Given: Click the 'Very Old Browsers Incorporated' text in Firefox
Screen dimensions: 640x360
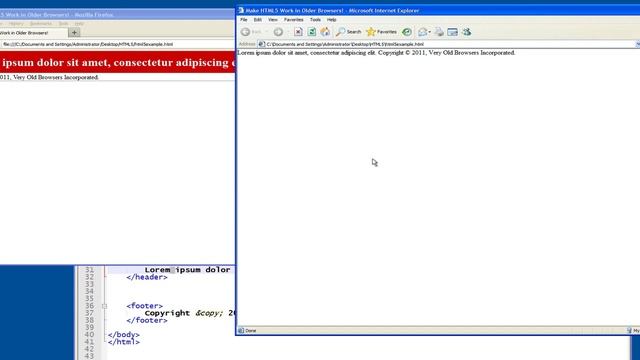Looking at the screenshot, I should pos(56,77).
